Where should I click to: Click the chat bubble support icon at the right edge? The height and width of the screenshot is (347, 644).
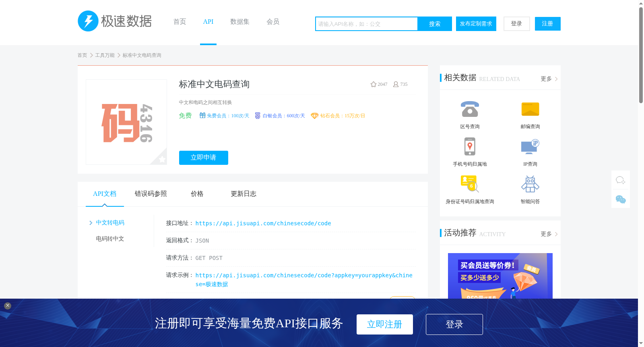[x=621, y=180]
